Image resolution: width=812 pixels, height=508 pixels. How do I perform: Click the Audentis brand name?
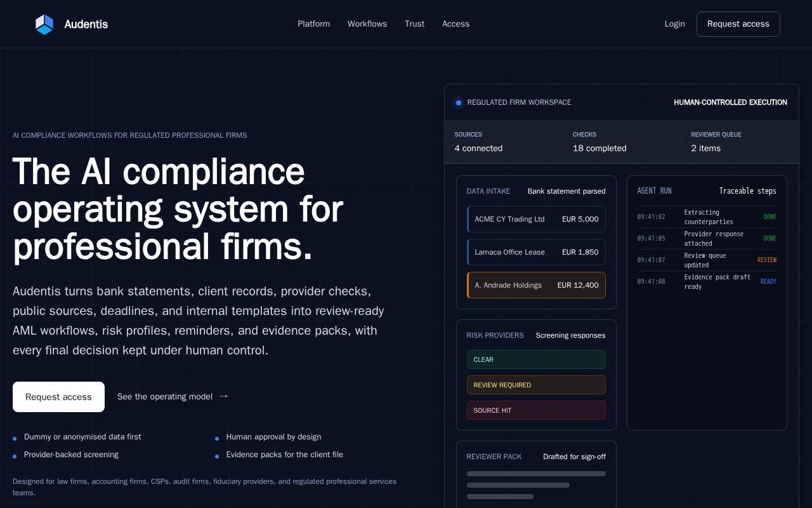86,24
